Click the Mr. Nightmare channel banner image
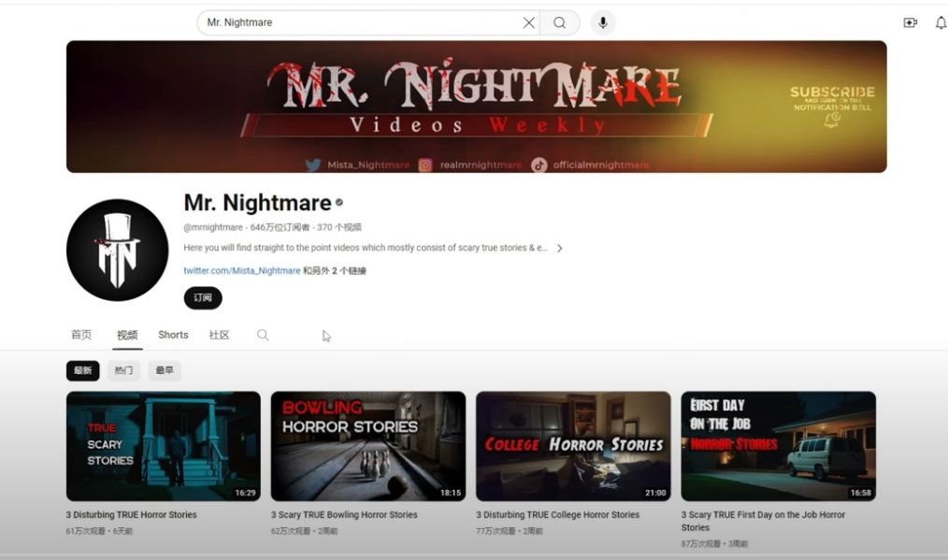948x560 pixels. click(x=477, y=107)
